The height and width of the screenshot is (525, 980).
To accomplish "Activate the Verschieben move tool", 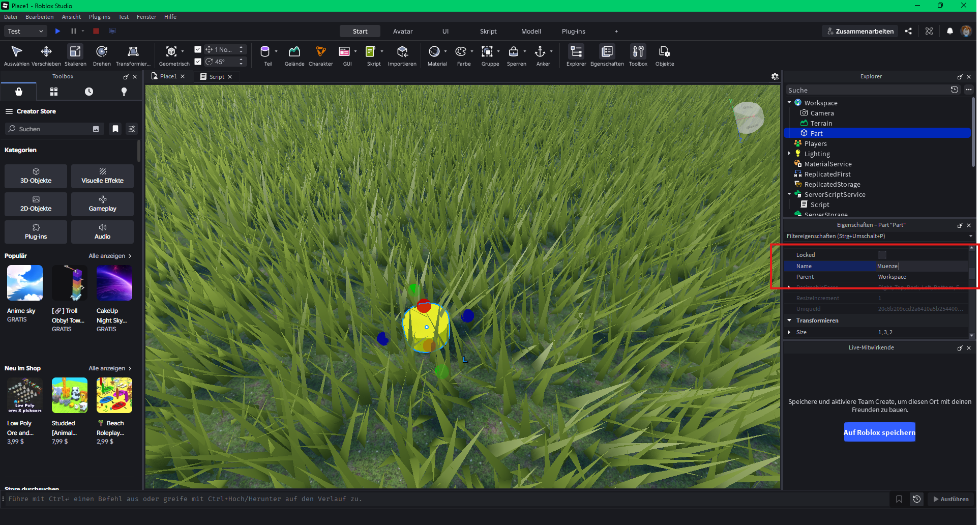I will coord(46,55).
